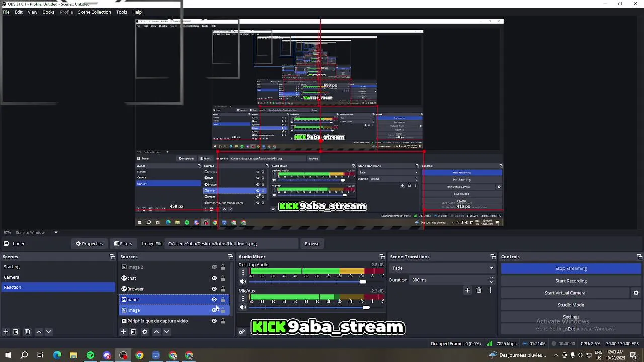Add a scene transition with plus icon

pos(467,290)
